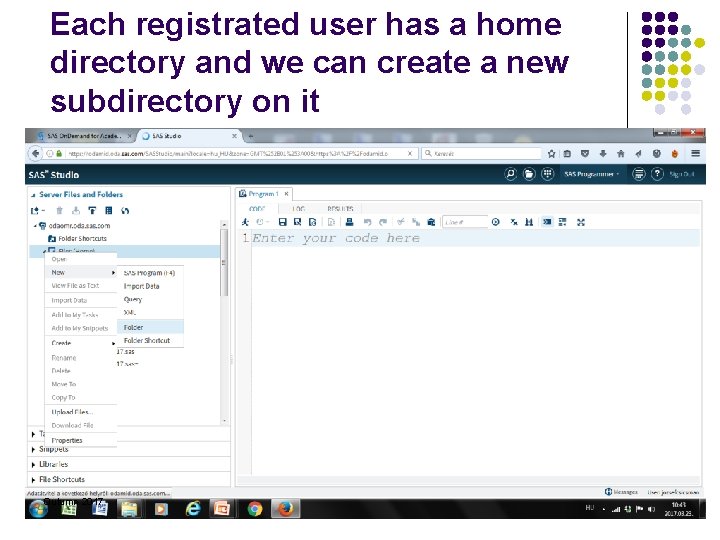Click the Download icon in Server Files toolbar
This screenshot has width=720, height=540.
tap(76, 211)
